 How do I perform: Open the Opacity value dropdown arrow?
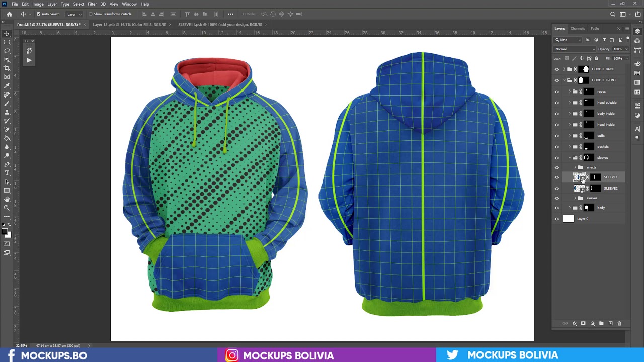[x=626, y=49]
